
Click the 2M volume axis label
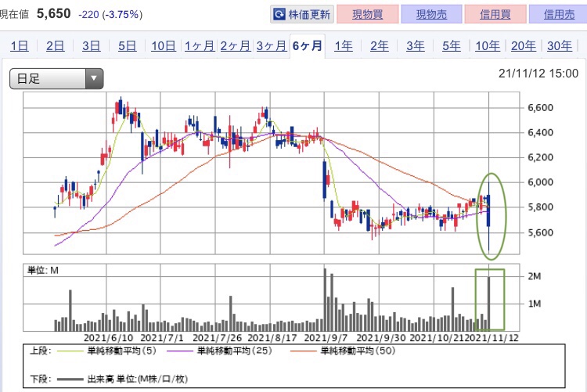click(535, 276)
